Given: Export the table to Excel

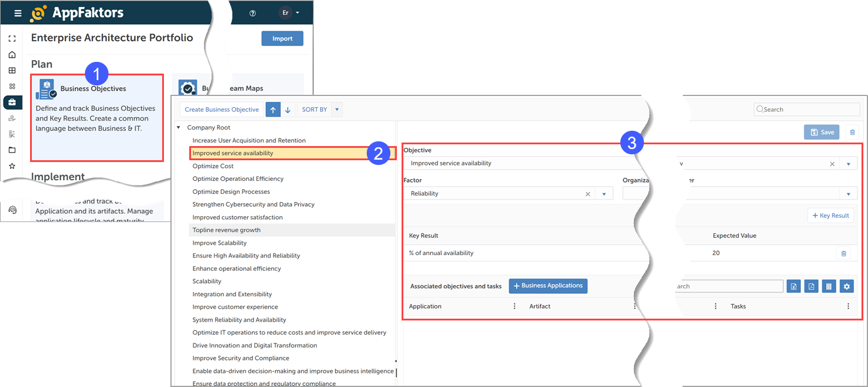Looking at the screenshot, I should [794, 286].
